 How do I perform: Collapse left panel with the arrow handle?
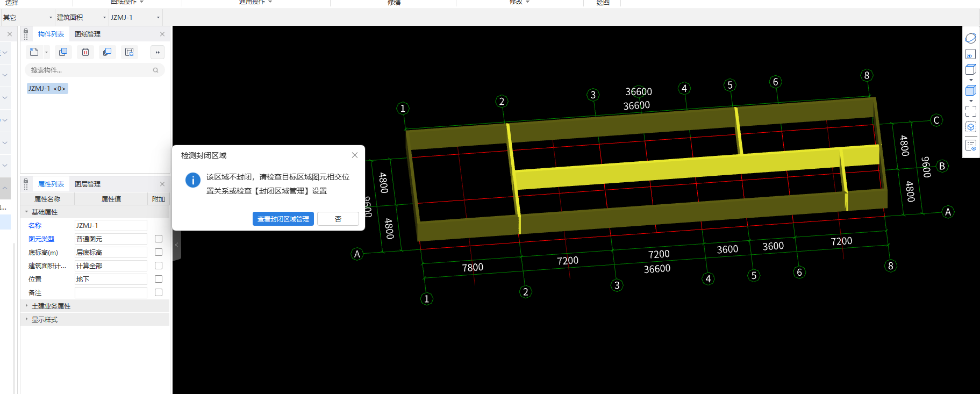point(176,245)
